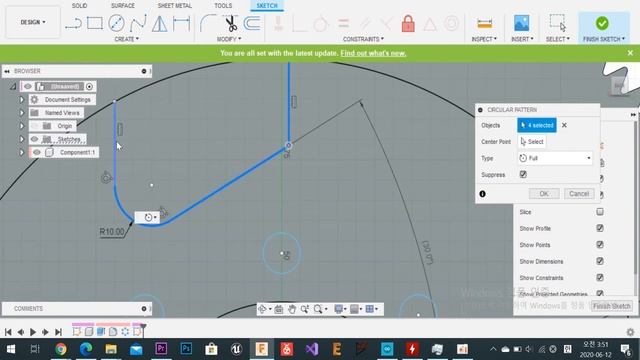The height and width of the screenshot is (360, 640).
Task: Expand the Origin tree node
Action: pos(22,126)
